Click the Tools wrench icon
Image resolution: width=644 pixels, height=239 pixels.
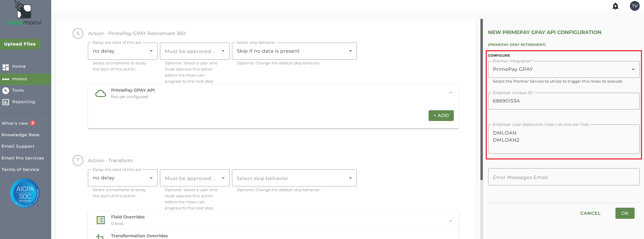tap(6, 90)
